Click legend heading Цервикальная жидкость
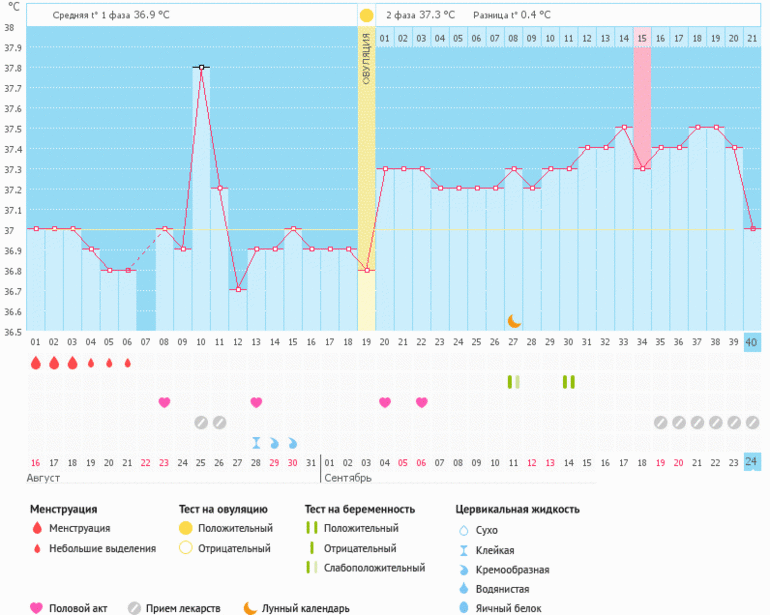 pos(518,509)
